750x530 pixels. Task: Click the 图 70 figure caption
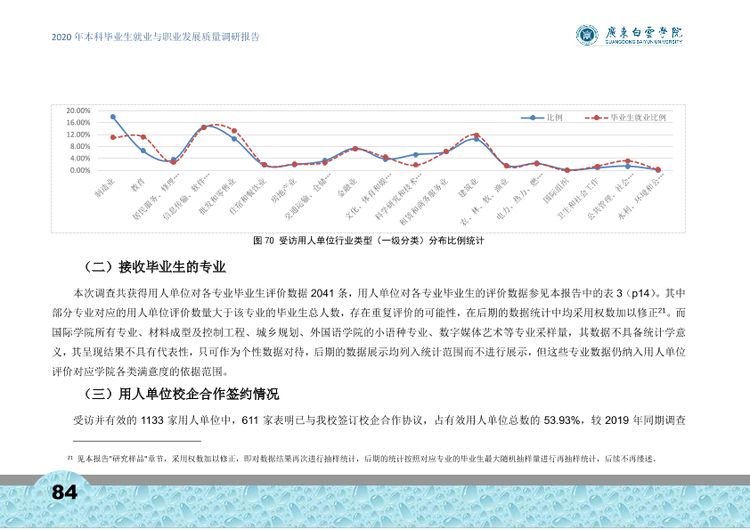coord(368,241)
